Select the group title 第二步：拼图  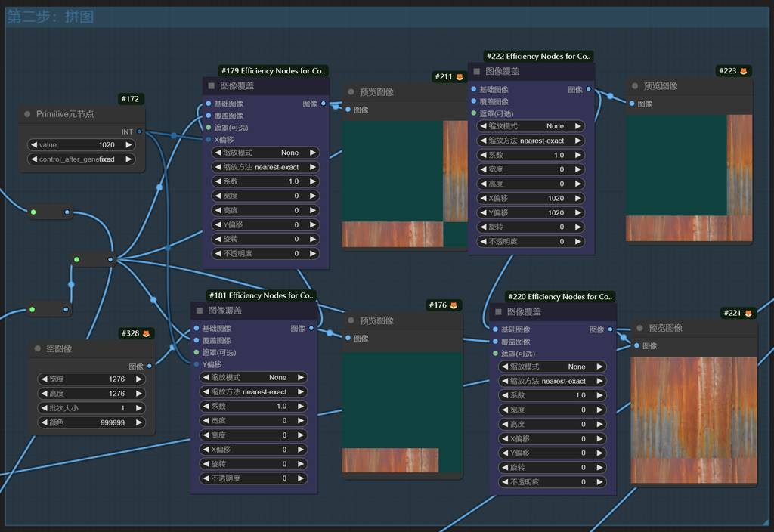(x=51, y=17)
